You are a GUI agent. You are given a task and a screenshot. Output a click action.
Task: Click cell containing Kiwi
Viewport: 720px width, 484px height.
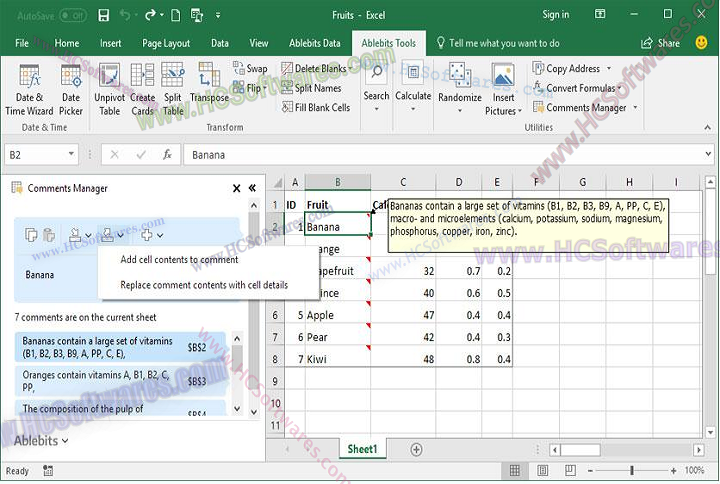[x=338, y=359]
